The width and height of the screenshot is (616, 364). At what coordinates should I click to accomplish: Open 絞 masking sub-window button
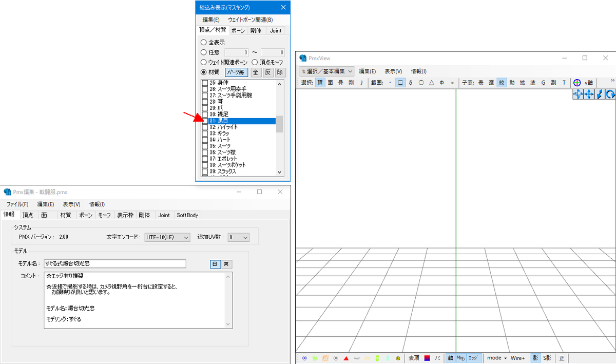tap(502, 82)
